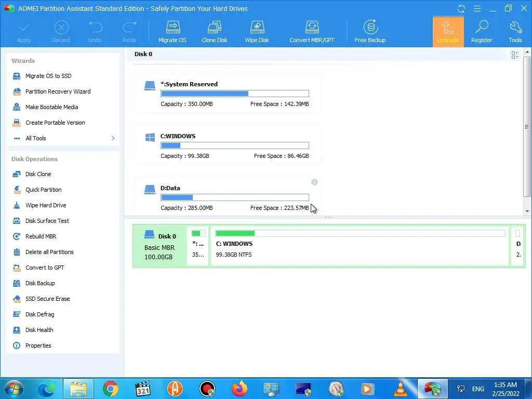Open Convert MBR/GPT from the toolbar

[x=312, y=32]
